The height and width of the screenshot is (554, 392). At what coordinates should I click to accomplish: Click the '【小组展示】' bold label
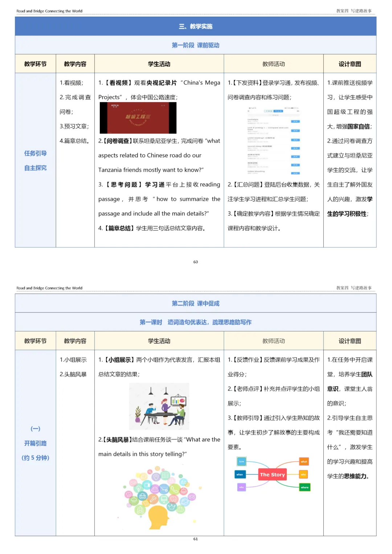(x=119, y=360)
